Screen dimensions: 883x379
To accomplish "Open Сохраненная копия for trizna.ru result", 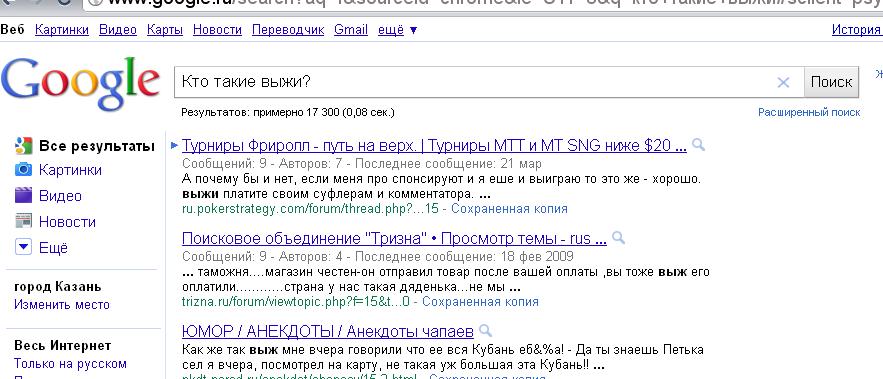I will (480, 302).
